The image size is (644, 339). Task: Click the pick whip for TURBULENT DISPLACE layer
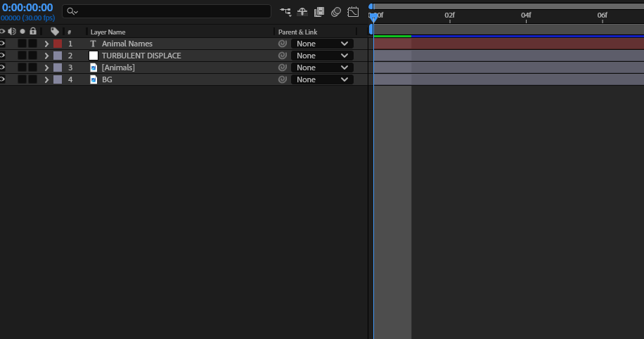[x=282, y=56]
